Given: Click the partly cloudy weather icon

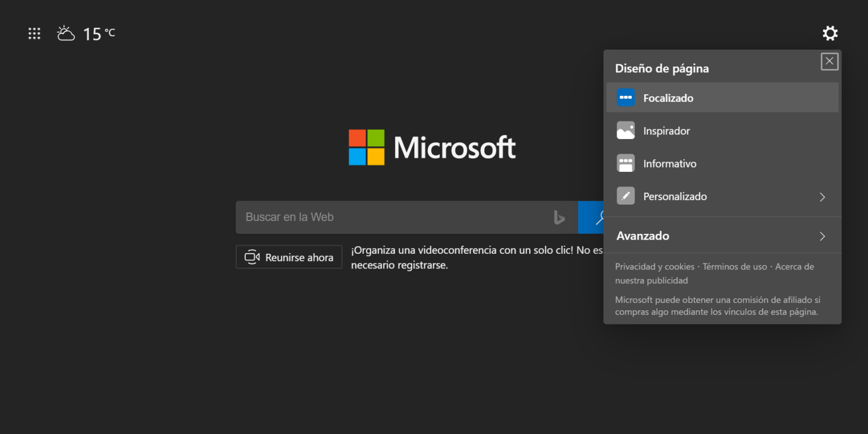Looking at the screenshot, I should coord(66,33).
